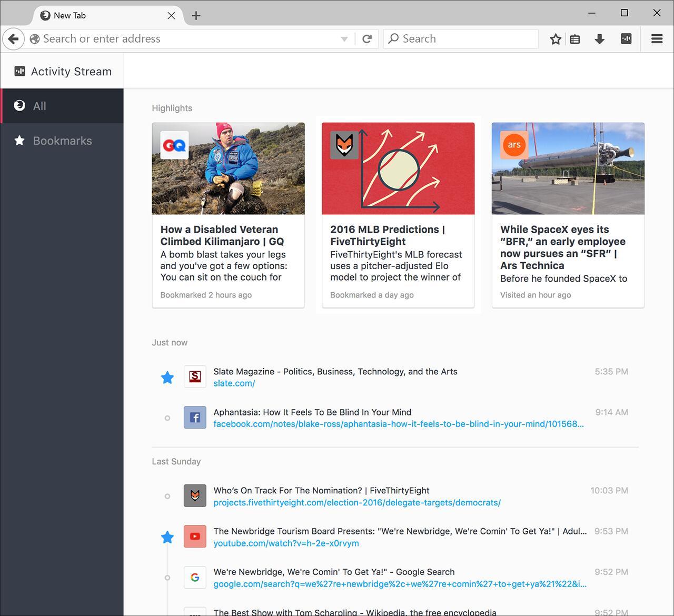The image size is (674, 616).
Task: Toggle the bookmark star on the Newbridge video
Action: (167, 537)
